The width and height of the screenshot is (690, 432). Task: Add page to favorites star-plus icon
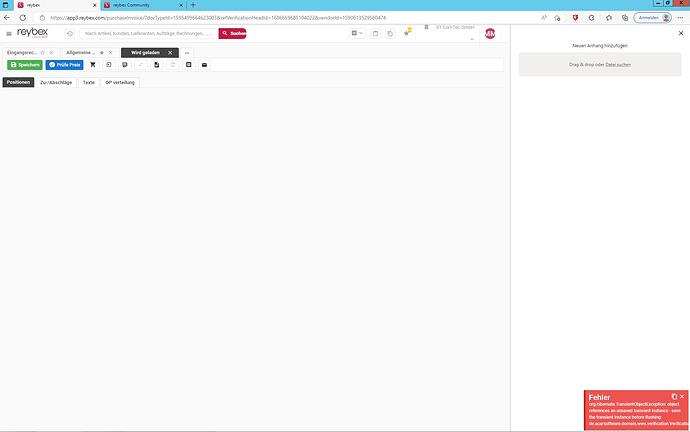tap(558, 18)
